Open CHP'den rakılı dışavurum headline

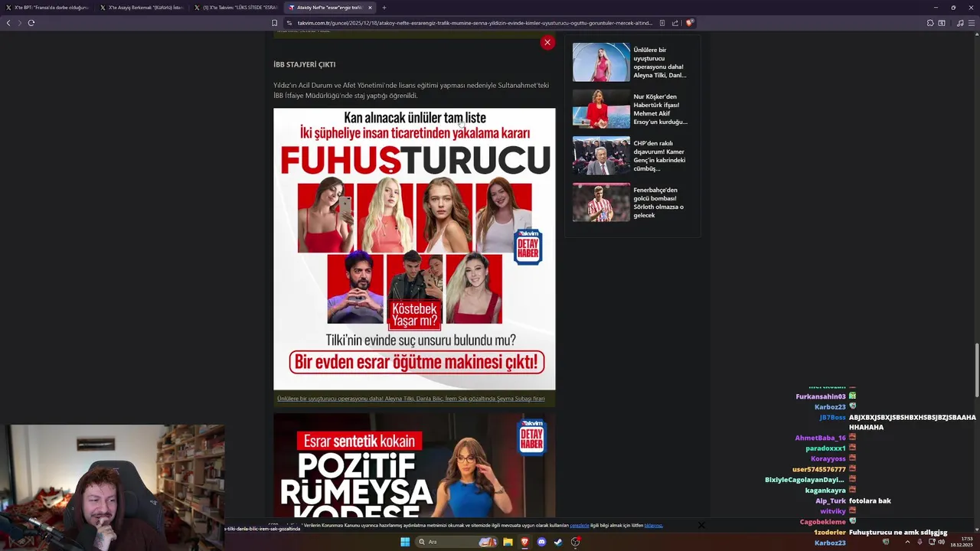click(x=659, y=155)
